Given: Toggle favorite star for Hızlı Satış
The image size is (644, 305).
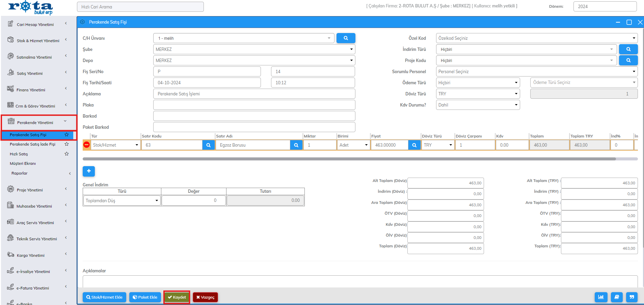Looking at the screenshot, I should pos(66,154).
